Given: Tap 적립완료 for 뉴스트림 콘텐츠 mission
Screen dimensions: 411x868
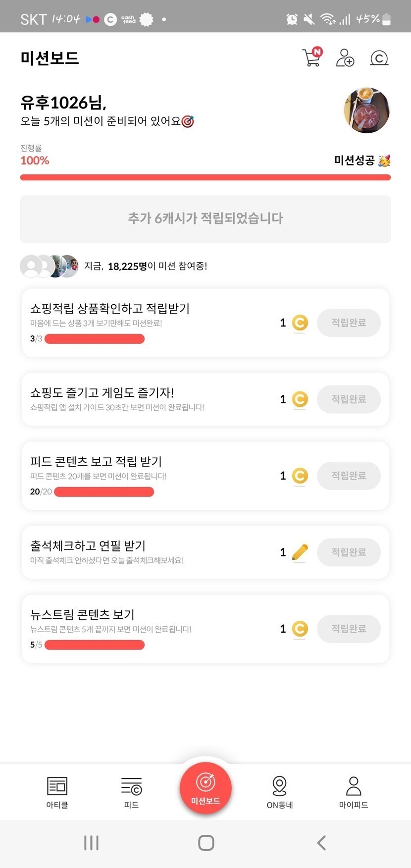Looking at the screenshot, I should (x=349, y=629).
